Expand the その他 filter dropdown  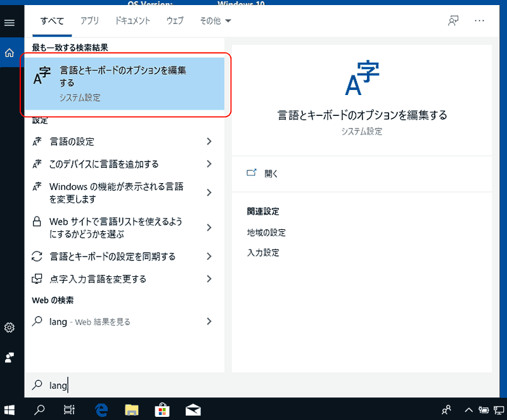pos(213,21)
